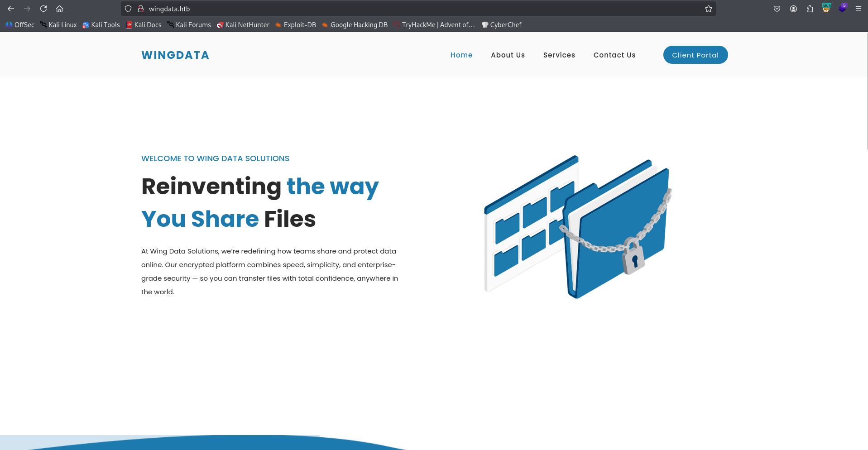The image size is (868, 450).
Task: Open the Save to Pocket icon
Action: 777,8
